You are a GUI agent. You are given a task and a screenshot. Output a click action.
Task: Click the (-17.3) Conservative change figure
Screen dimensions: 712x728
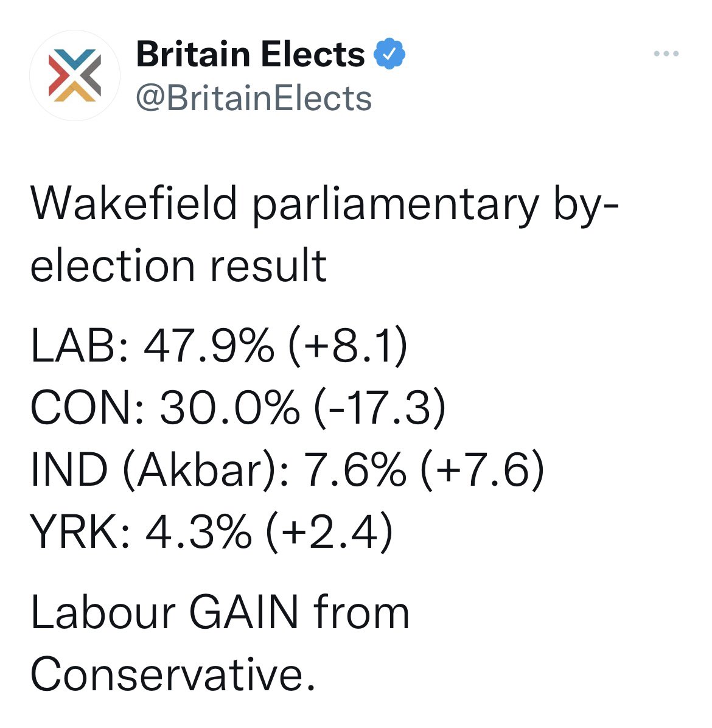tap(380, 408)
